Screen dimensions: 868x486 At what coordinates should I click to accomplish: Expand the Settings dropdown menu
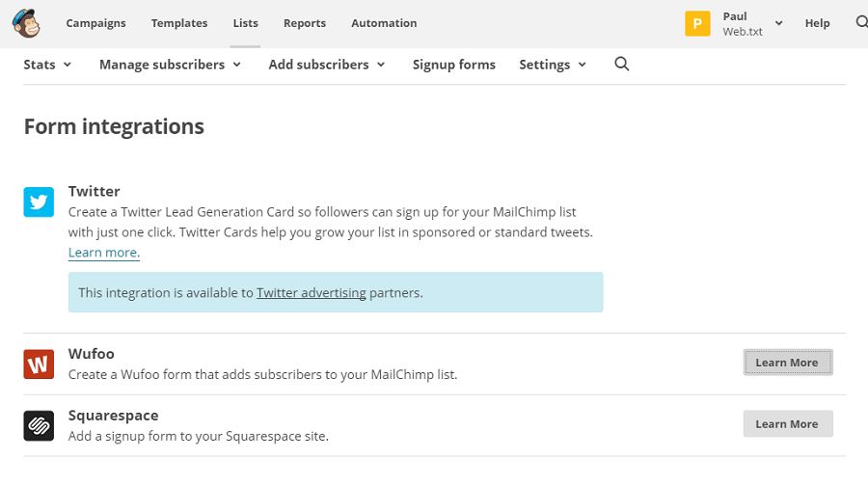553,65
